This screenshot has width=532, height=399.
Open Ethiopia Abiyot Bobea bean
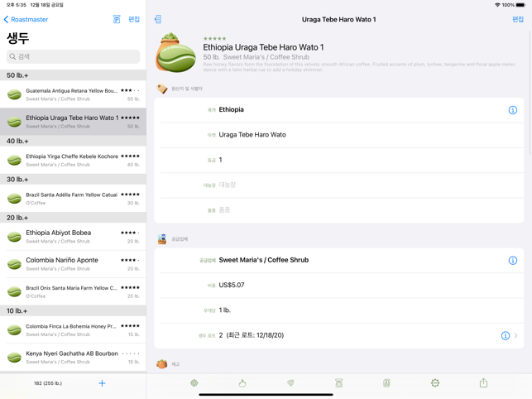point(73,237)
